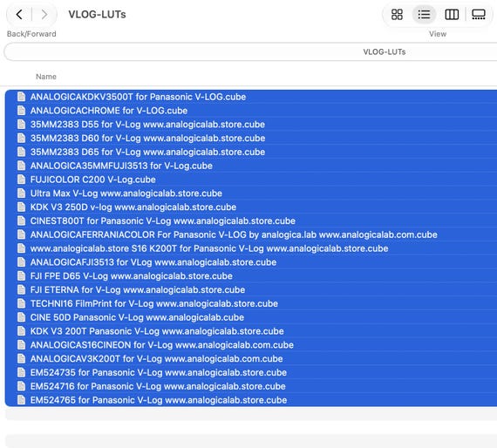
Task: Click file icon of EM524735 row
Action: click(21, 372)
